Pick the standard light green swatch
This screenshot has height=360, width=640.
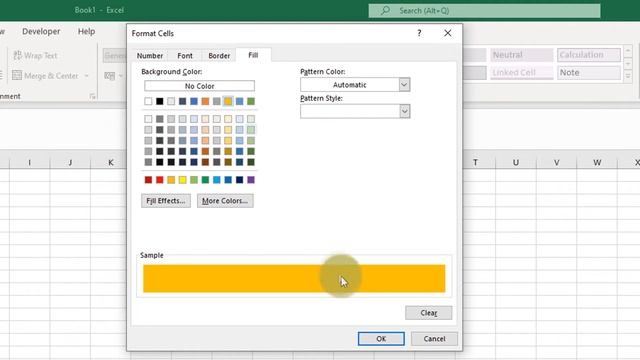(x=194, y=180)
